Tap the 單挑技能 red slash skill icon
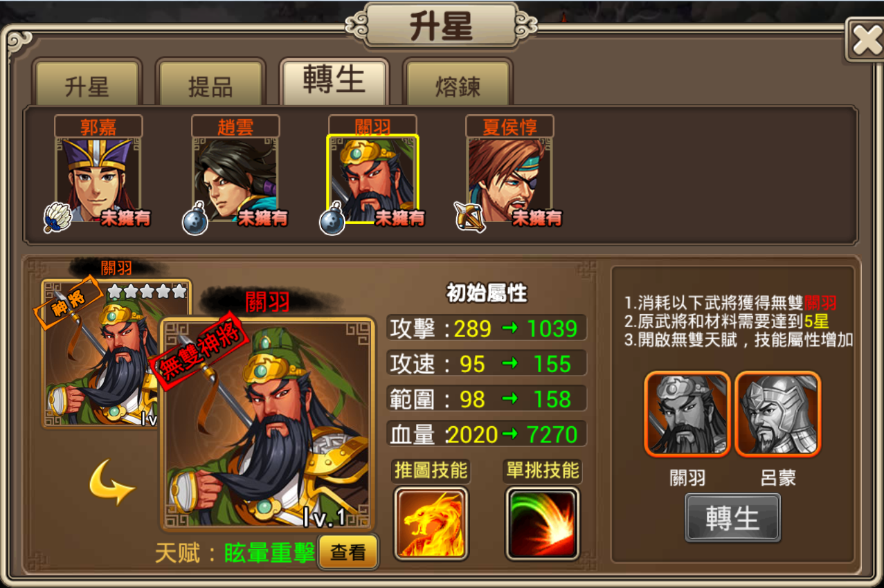 [542, 523]
